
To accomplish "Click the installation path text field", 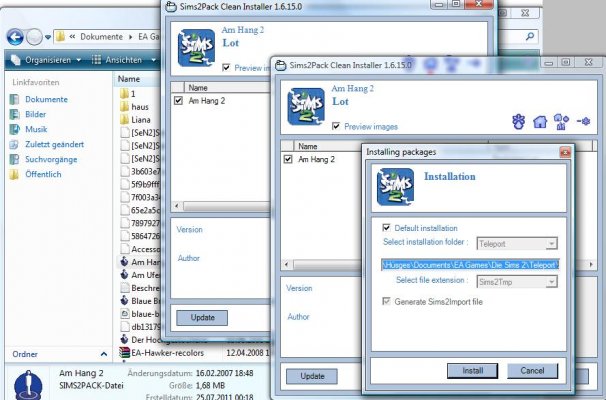I will pos(470,265).
